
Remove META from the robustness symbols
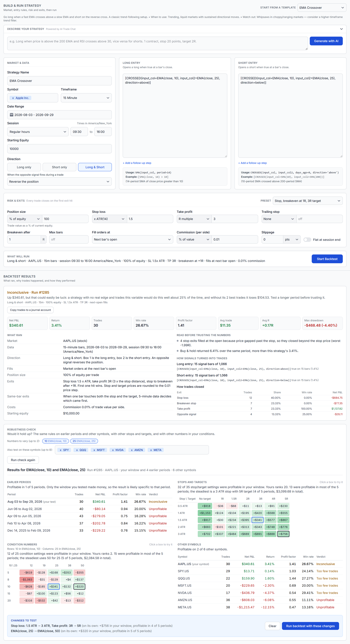coord(151,450)
